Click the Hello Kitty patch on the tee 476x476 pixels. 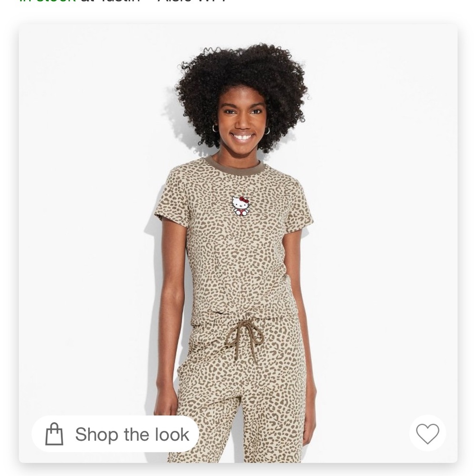(x=241, y=206)
